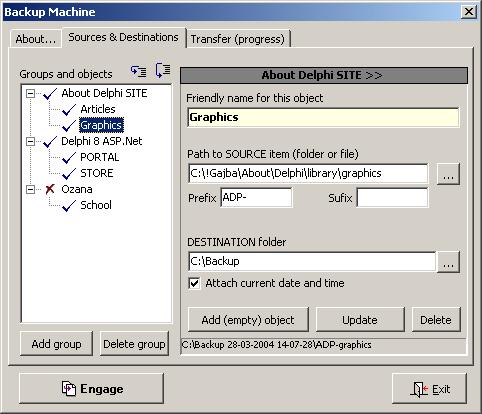Click the Prefix input field
482x414 pixels.
[x=256, y=197]
